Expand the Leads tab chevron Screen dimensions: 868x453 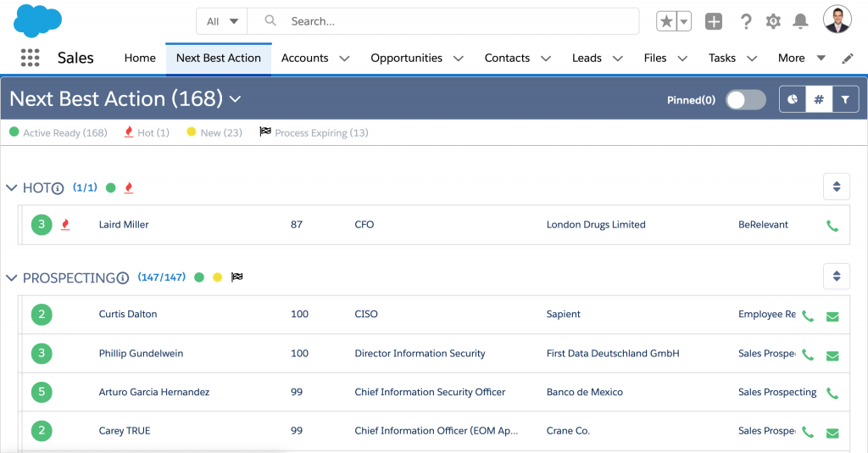pos(618,59)
